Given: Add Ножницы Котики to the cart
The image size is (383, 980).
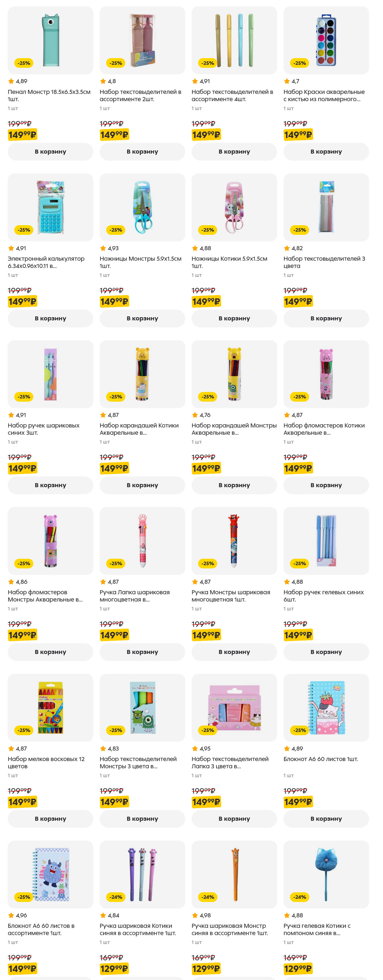Looking at the screenshot, I should tap(234, 319).
